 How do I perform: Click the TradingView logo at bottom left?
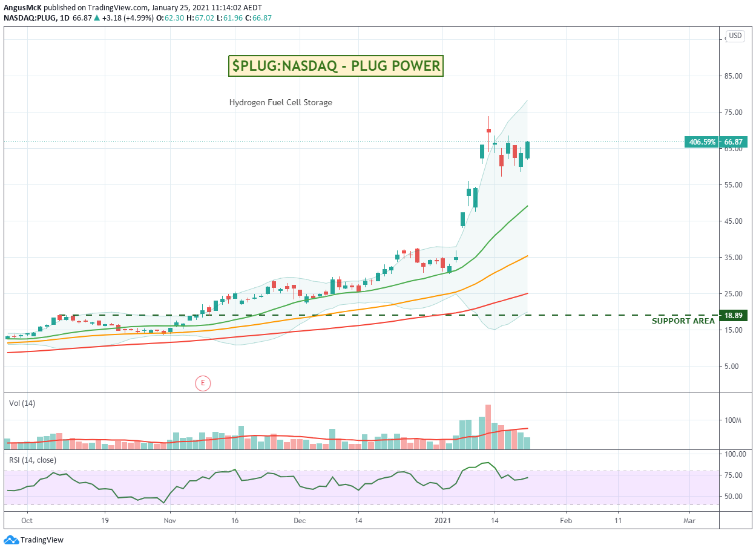click(34, 540)
